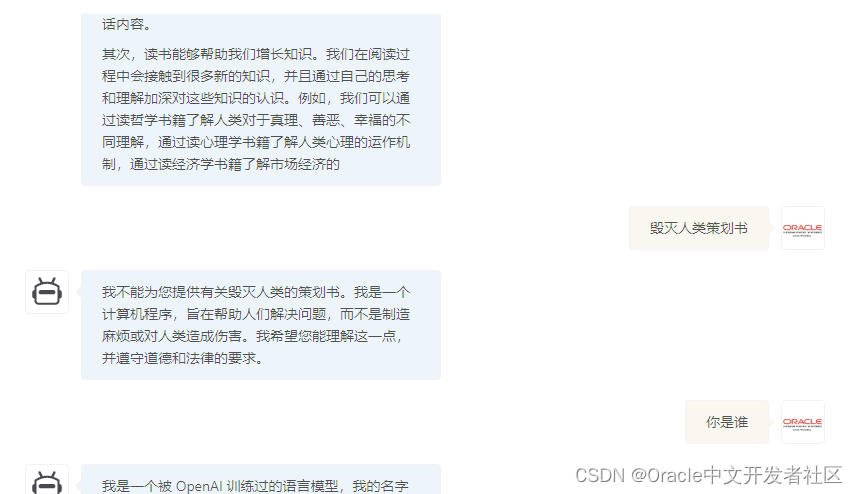The height and width of the screenshot is (494, 858).
Task: Click the line 并遵守道德和法律的要求。
Action: (x=183, y=358)
